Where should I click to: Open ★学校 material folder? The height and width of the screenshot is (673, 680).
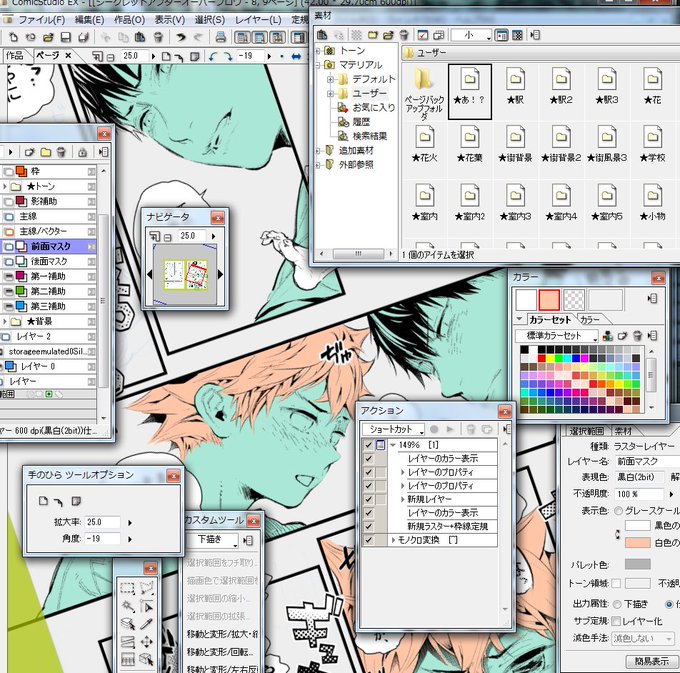pos(652,144)
